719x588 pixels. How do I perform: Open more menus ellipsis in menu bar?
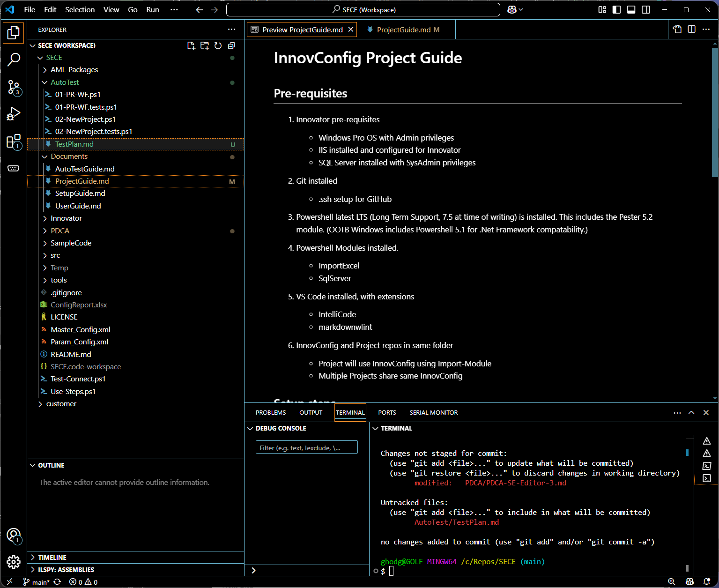click(174, 9)
